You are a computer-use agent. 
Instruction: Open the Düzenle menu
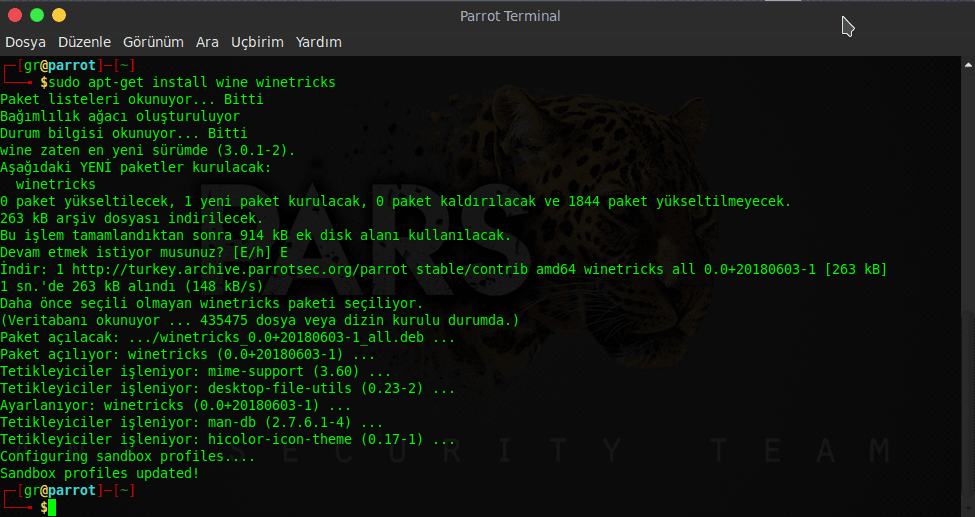click(x=85, y=42)
